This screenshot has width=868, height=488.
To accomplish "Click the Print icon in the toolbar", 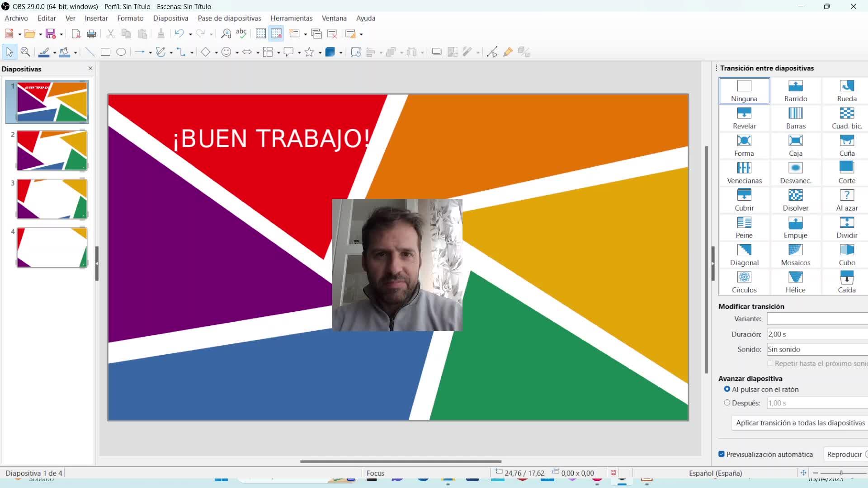I will 91,34.
